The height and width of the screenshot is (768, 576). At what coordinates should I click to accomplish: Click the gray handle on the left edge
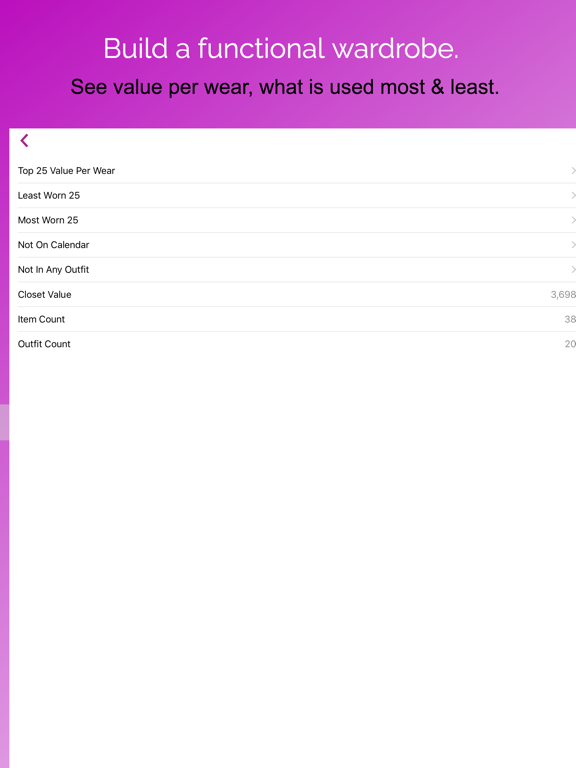[4, 422]
